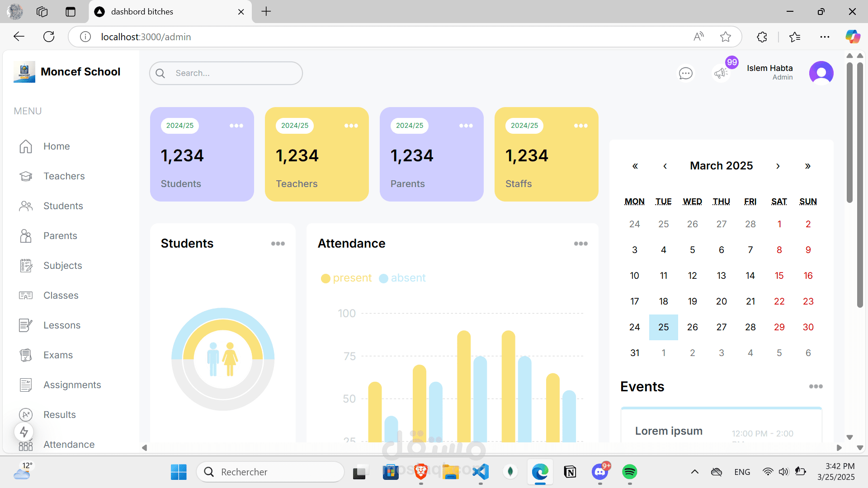The image size is (868, 488).
Task: Click the lightning bolt floating button
Action: click(24, 432)
